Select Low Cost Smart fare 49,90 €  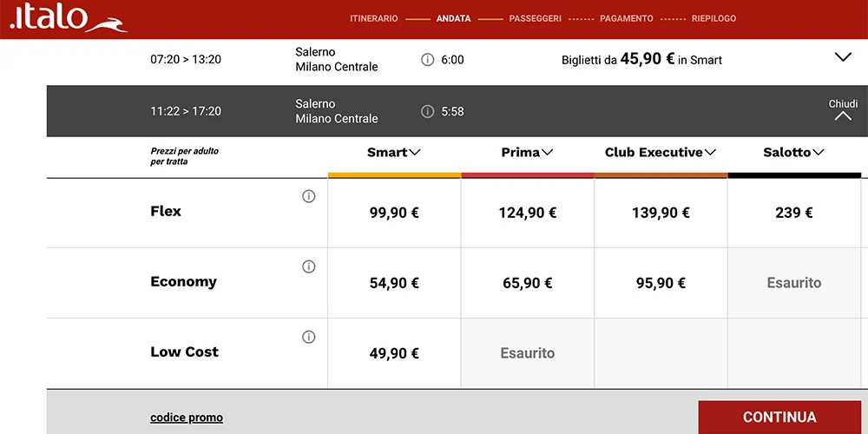(394, 353)
